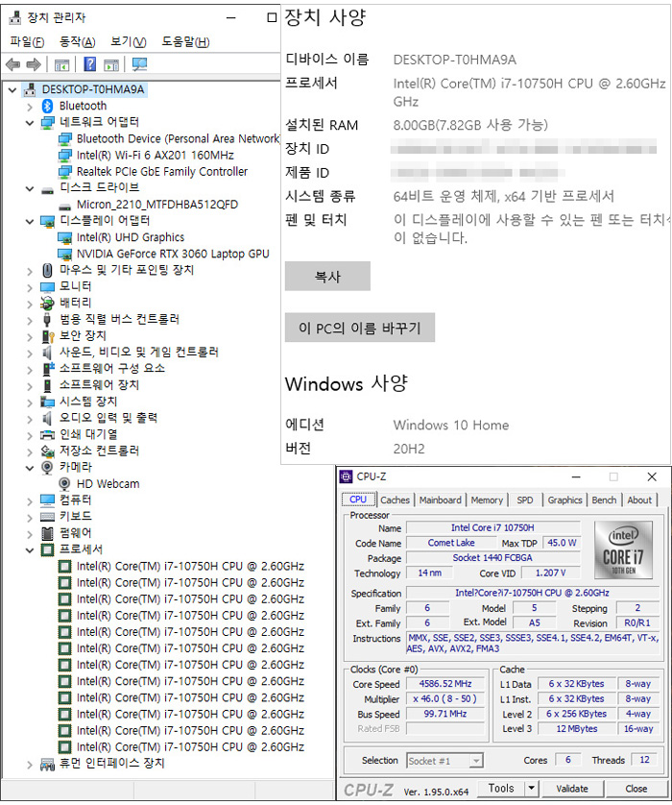
Task: Collapse the 디스크 드라이브 category
Action: coord(30,188)
